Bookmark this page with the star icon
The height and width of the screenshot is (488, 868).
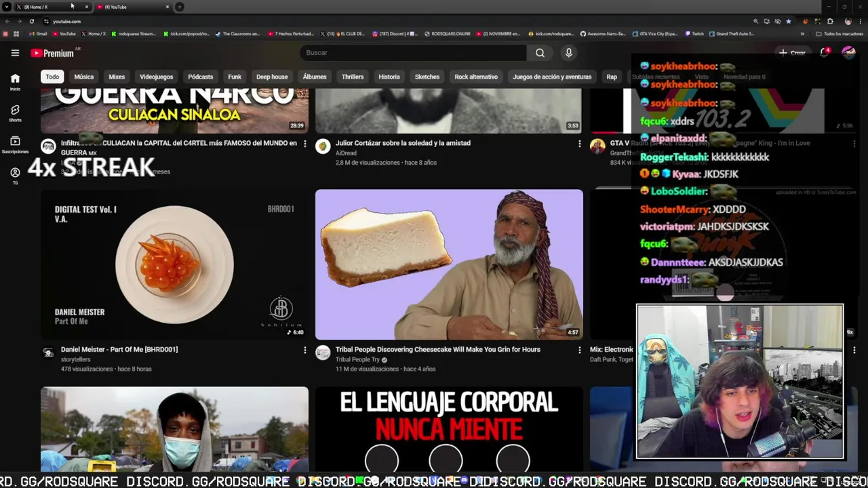pos(788,21)
